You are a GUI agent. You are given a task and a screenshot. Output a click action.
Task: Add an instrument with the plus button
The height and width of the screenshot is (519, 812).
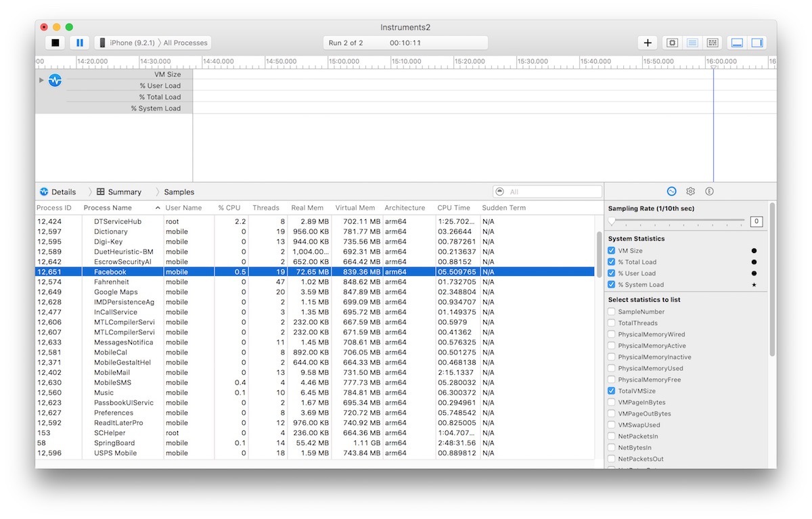[x=648, y=43]
